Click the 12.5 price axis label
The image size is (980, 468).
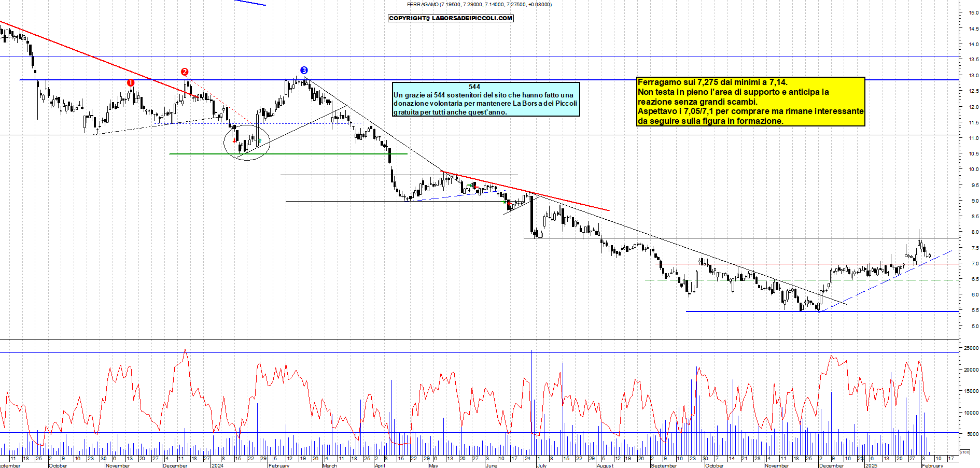point(973,91)
